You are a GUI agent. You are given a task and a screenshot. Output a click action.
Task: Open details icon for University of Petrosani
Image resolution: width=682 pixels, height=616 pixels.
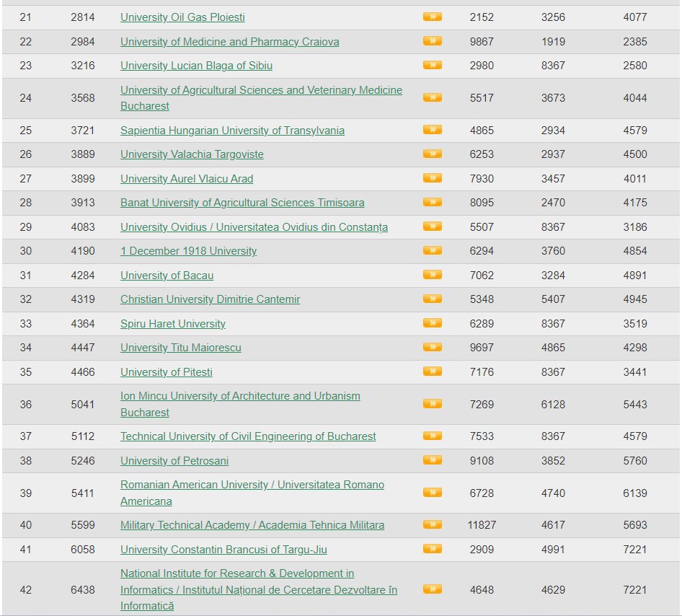click(432, 460)
